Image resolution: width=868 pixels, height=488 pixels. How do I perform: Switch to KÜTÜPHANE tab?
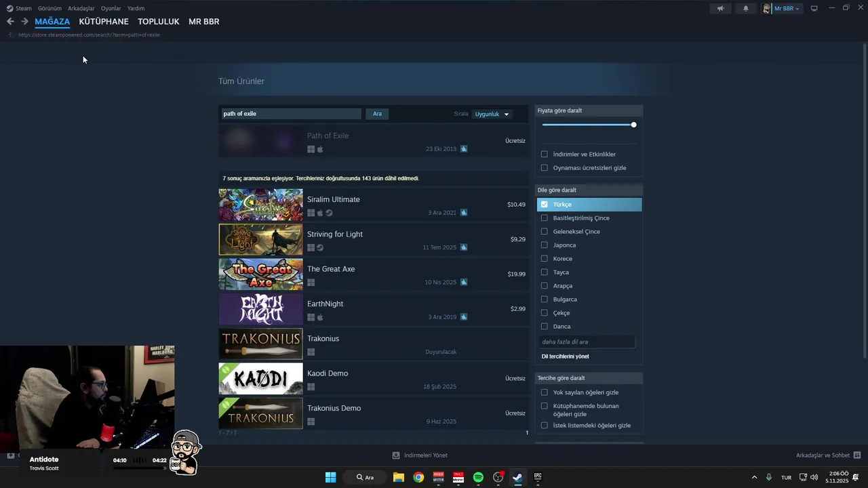104,22
